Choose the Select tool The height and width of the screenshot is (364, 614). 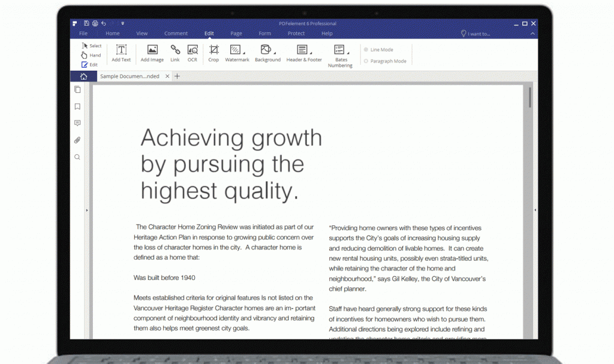92,46
